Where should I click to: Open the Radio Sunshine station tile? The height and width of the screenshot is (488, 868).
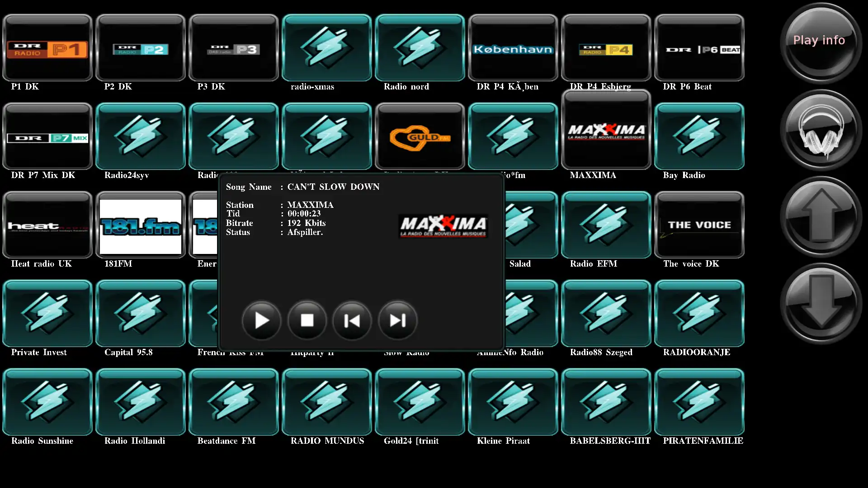47,402
